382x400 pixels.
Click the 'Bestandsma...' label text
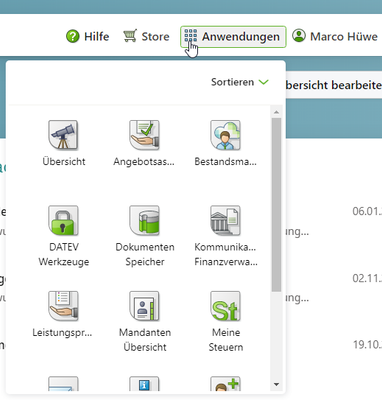coord(226,162)
